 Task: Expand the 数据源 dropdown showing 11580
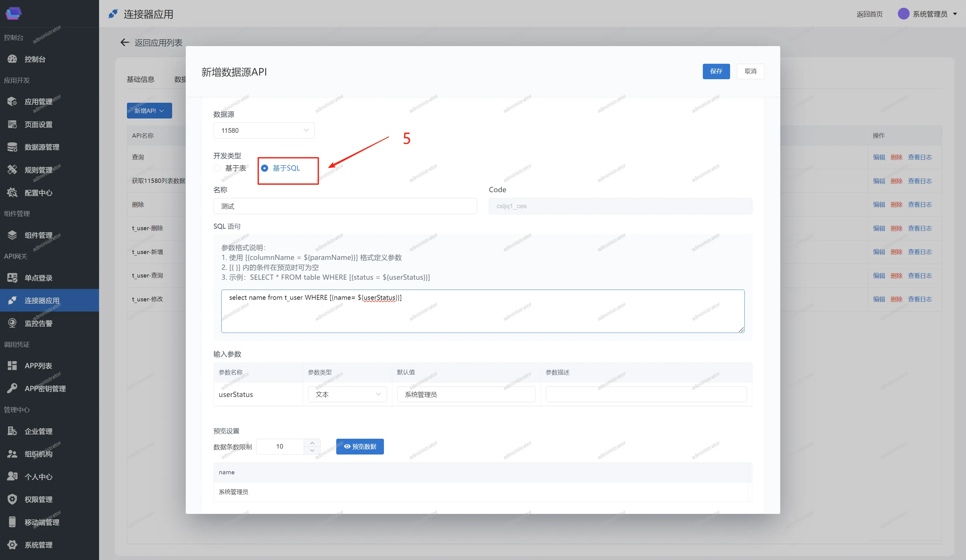pyautogui.click(x=264, y=131)
